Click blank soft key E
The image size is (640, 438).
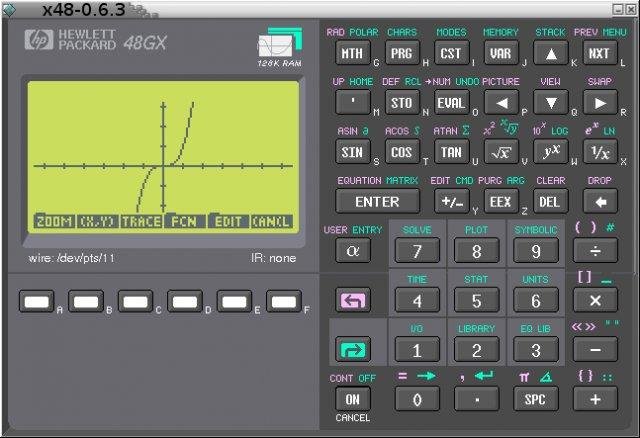coord(234,302)
